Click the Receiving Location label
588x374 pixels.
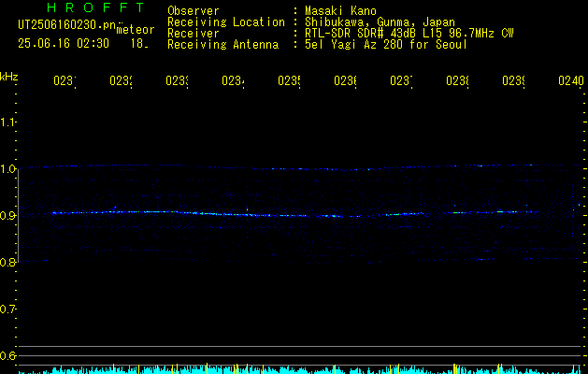(x=226, y=22)
